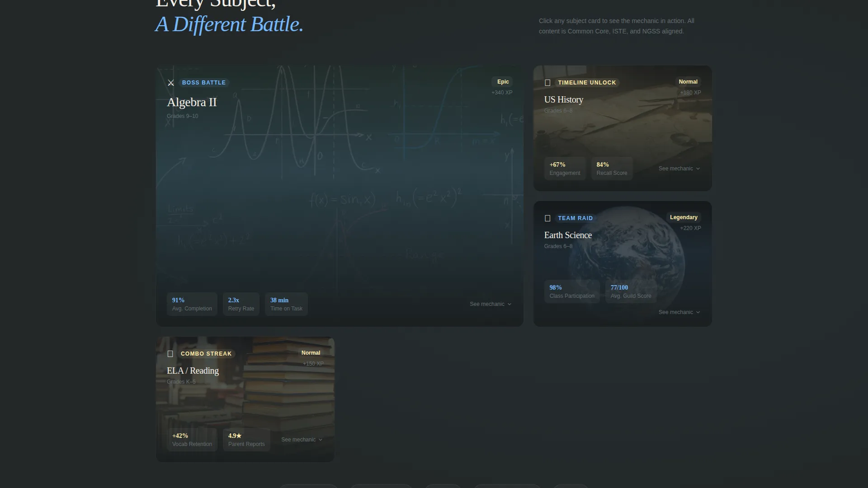The height and width of the screenshot is (488, 868).
Task: Click the crossed swords Boss Battle icon
Action: pos(171,83)
